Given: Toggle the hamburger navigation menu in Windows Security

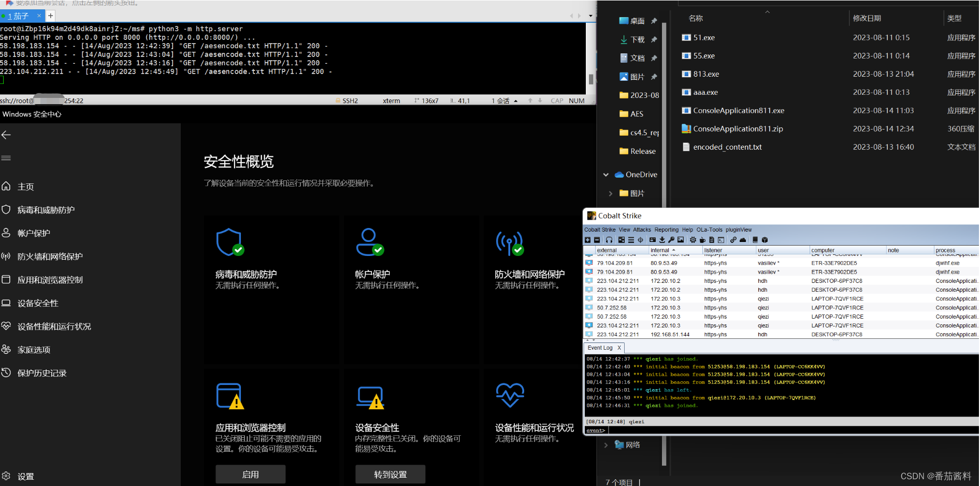Looking at the screenshot, I should coord(6,158).
